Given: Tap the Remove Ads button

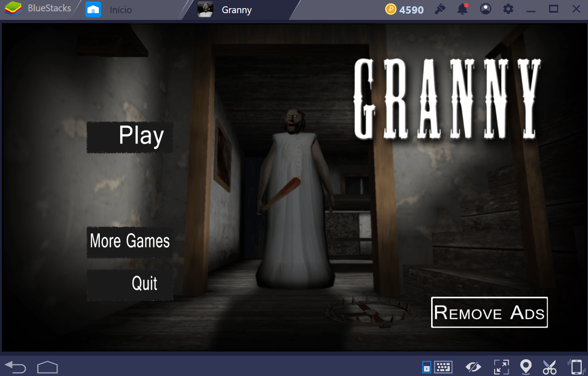Looking at the screenshot, I should (489, 312).
